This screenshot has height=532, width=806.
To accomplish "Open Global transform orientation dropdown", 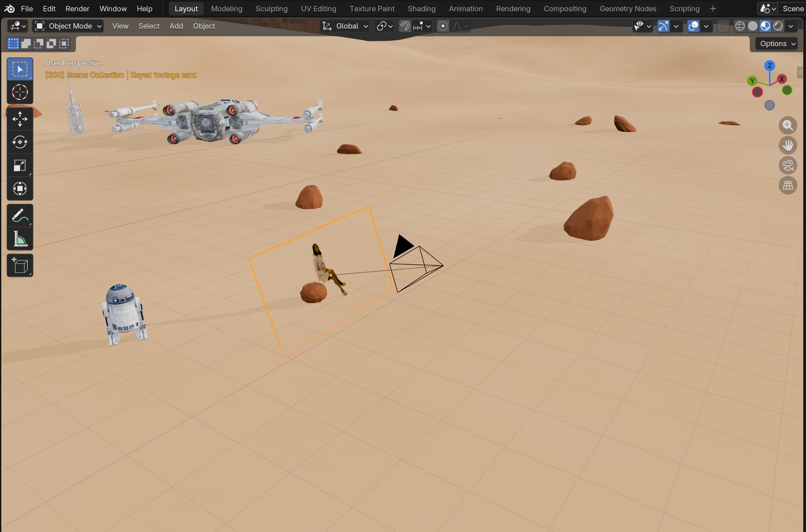I will [346, 26].
